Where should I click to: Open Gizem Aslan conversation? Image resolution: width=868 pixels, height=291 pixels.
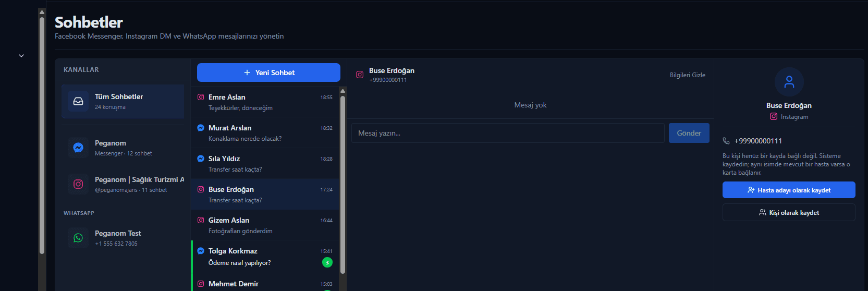(x=265, y=225)
